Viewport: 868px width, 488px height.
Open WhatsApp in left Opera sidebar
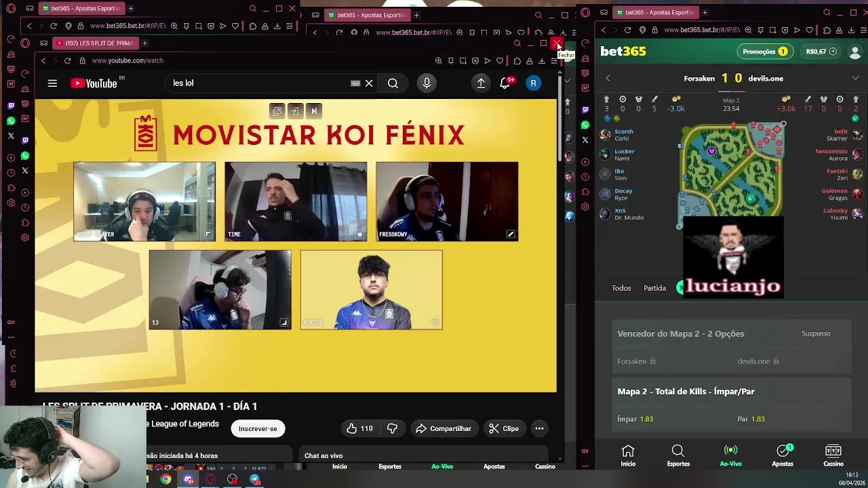(11, 121)
